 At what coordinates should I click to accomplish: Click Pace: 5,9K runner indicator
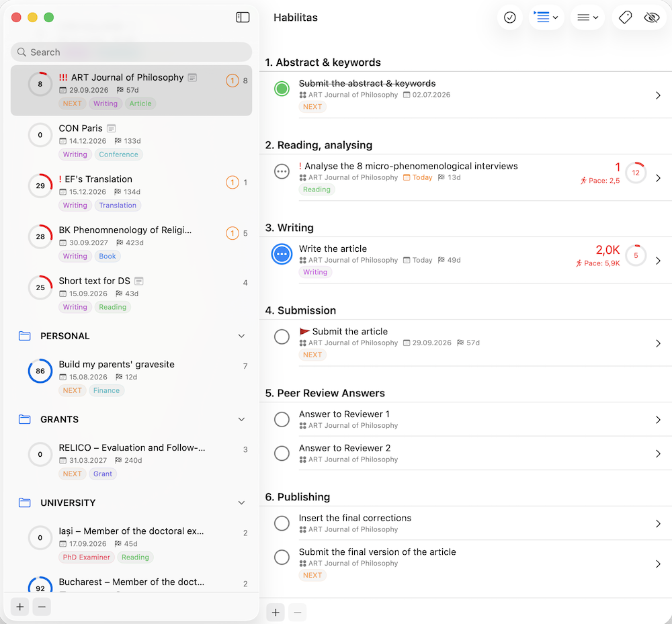(598, 263)
